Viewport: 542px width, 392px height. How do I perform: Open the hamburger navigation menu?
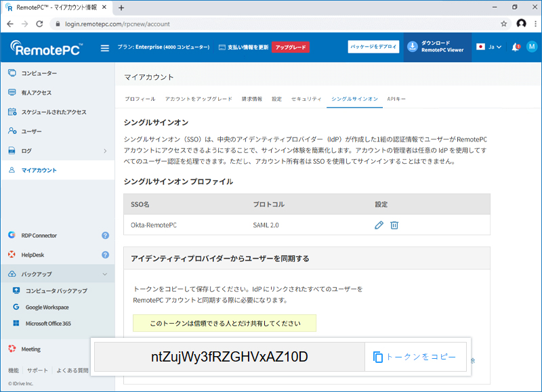click(x=105, y=48)
